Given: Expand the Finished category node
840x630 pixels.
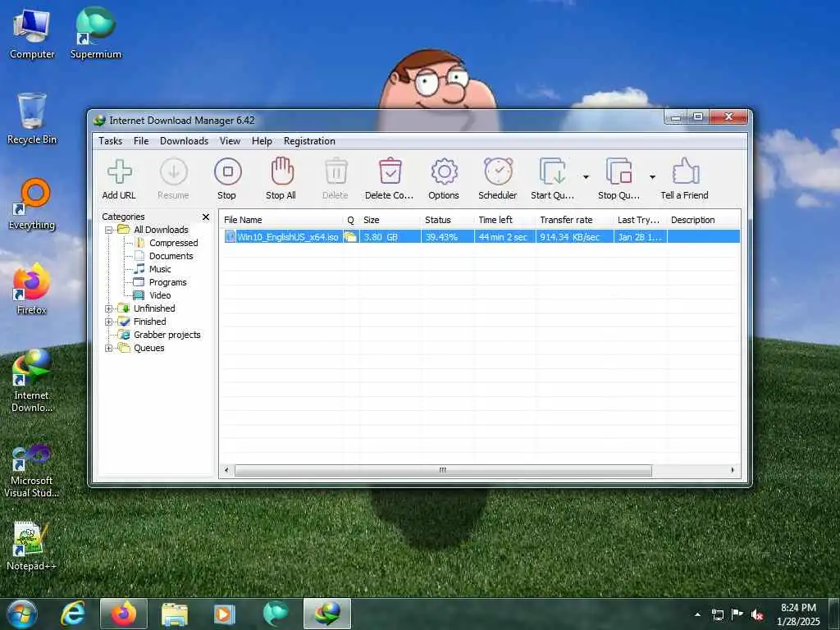Looking at the screenshot, I should (x=109, y=322).
